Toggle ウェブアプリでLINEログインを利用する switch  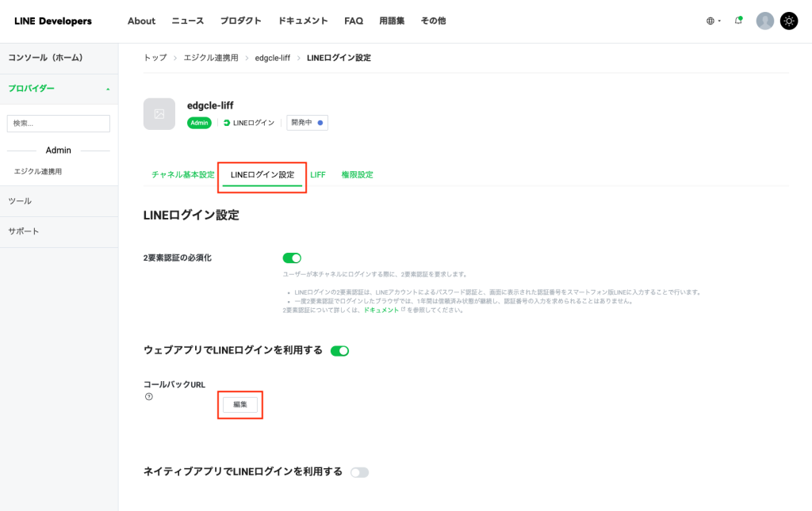coord(339,351)
